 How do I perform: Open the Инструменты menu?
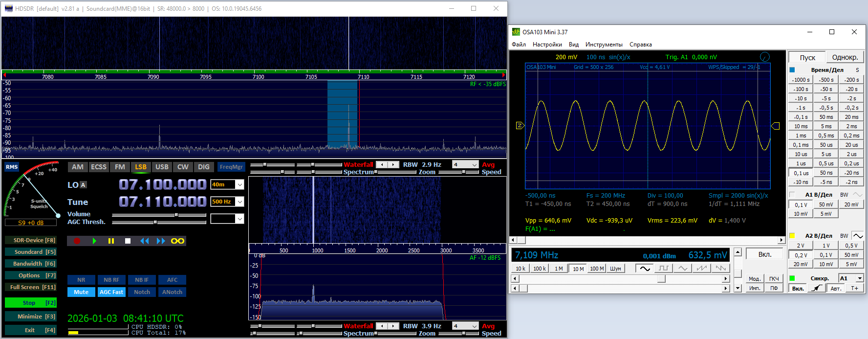click(x=604, y=45)
